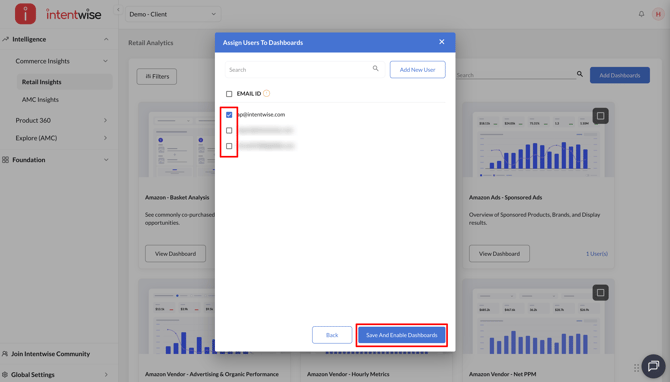
Task: Focus the Retail Analytics Search field
Action: 516,75
